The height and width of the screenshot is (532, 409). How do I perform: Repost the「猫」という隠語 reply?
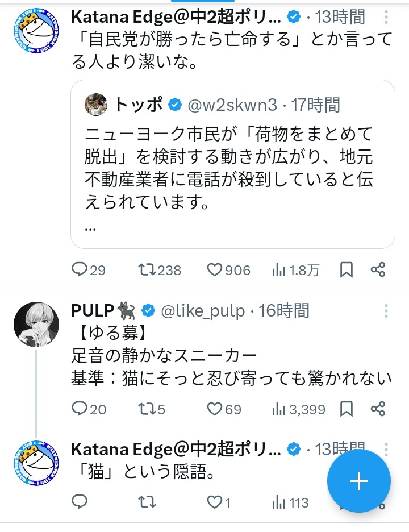pyautogui.click(x=148, y=502)
